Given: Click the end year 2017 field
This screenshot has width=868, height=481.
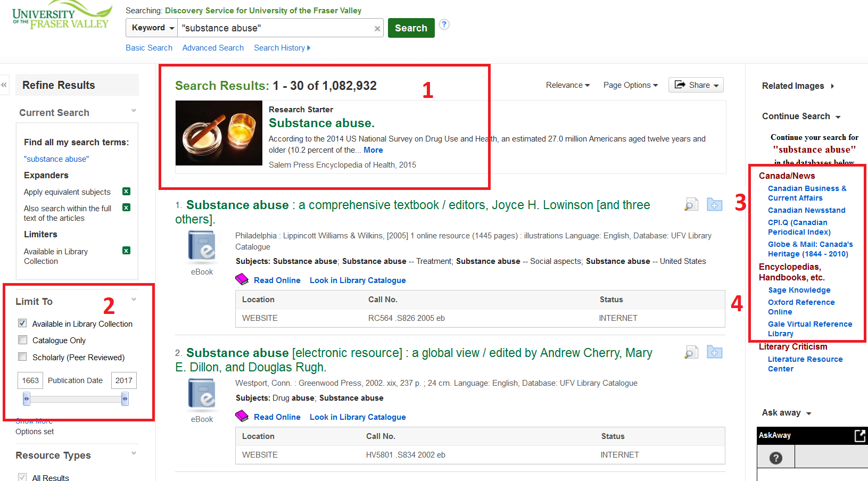Looking at the screenshot, I should [x=124, y=380].
